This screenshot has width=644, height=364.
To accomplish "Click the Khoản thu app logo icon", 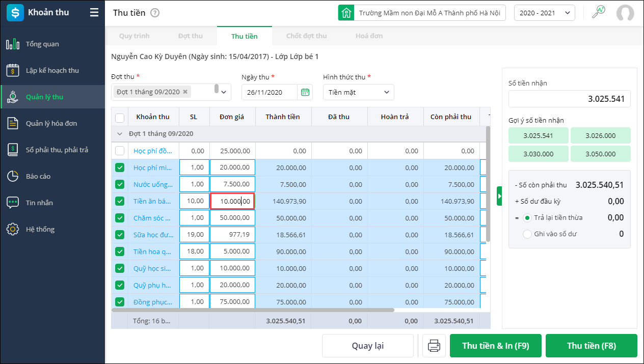I will (x=15, y=12).
